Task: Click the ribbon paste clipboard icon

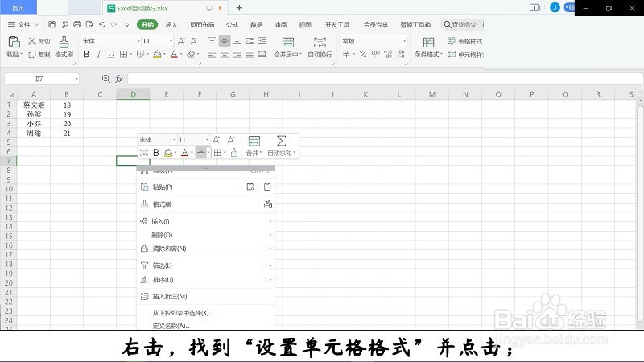Action: (x=14, y=42)
